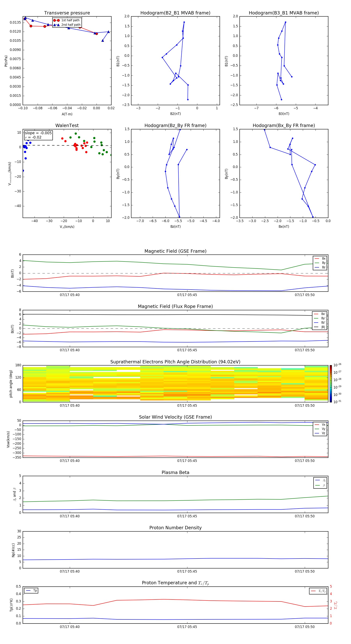The width and height of the screenshot is (351, 644).
Task: Click the "A(T·m)" x-axis label
Action: click(x=67, y=114)
